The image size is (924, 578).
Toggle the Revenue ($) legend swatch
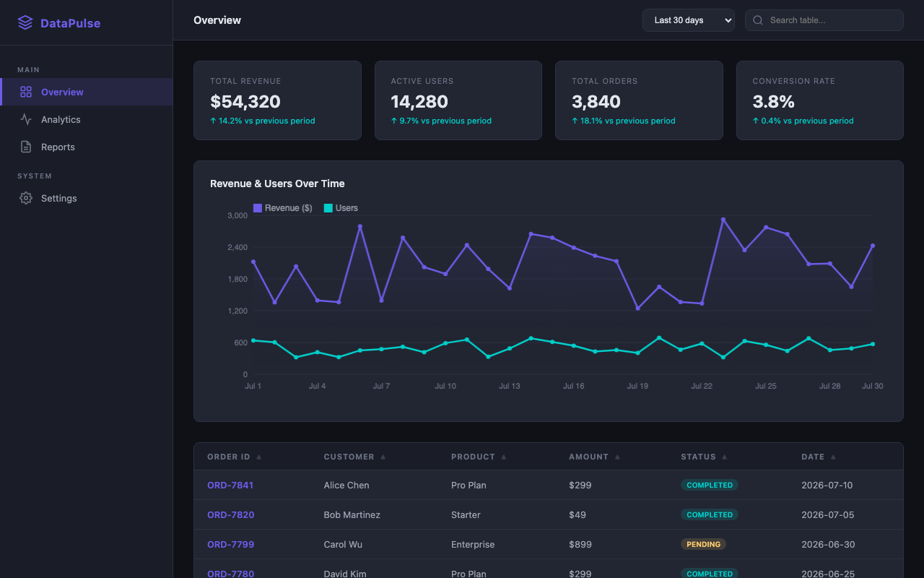[258, 208]
